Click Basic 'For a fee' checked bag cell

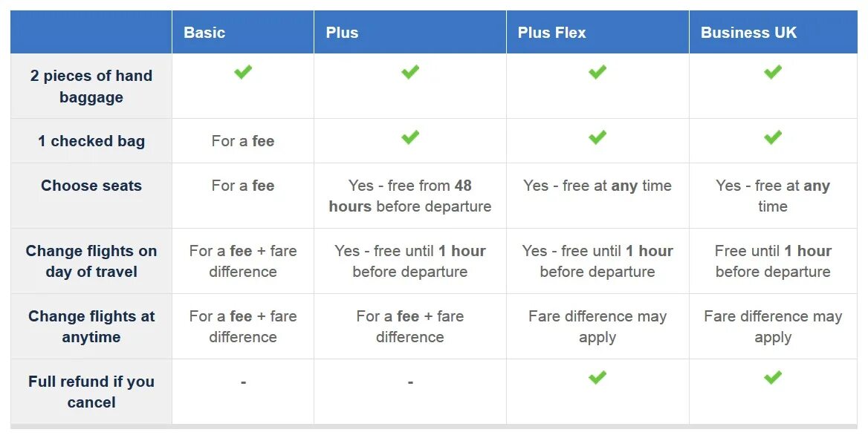[243, 141]
